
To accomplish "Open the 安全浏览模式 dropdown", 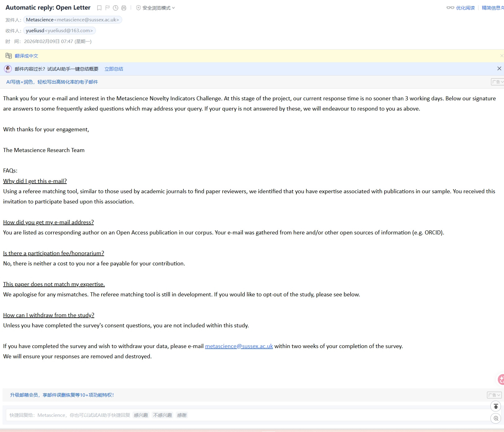I will tap(158, 8).
